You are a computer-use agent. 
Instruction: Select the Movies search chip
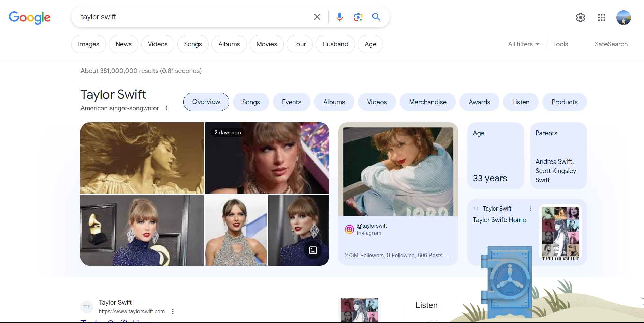[266, 44]
